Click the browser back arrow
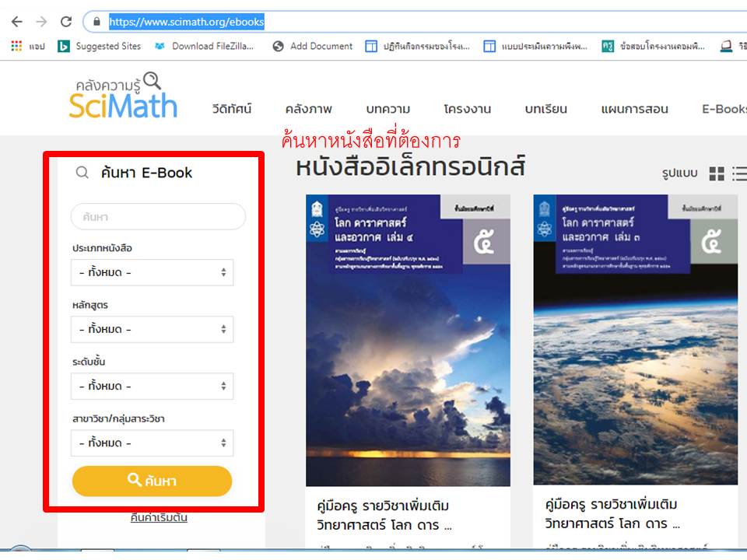747x560 pixels. pos(16,22)
